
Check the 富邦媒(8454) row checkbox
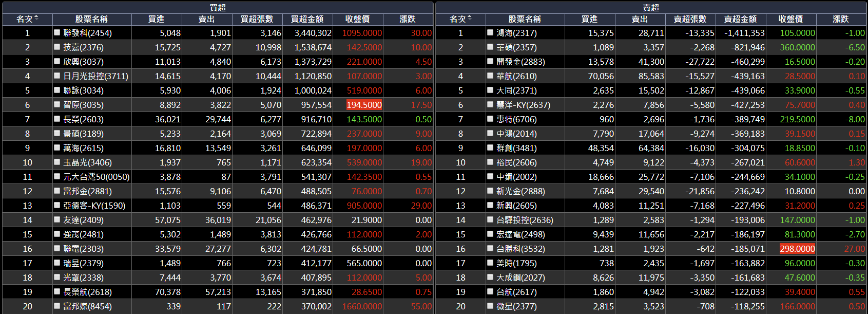tap(57, 306)
